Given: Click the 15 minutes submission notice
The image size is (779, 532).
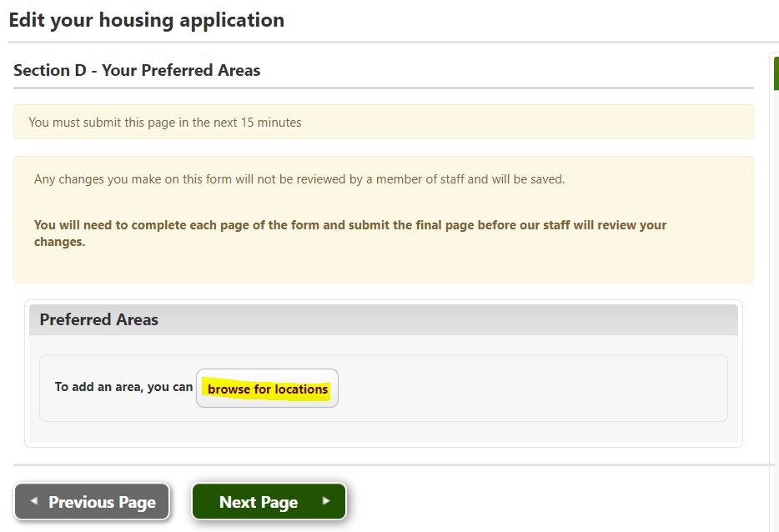Looking at the screenshot, I should pyautogui.click(x=165, y=123).
